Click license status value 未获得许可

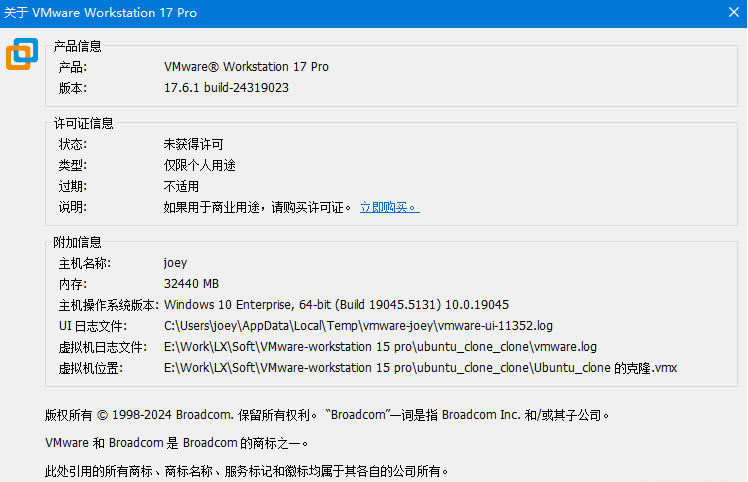click(x=193, y=144)
